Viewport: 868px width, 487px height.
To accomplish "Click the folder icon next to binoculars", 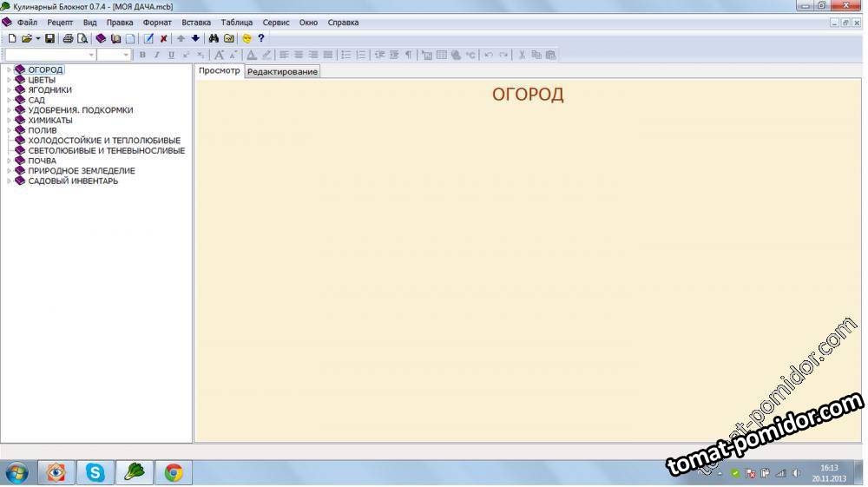I will [x=228, y=39].
